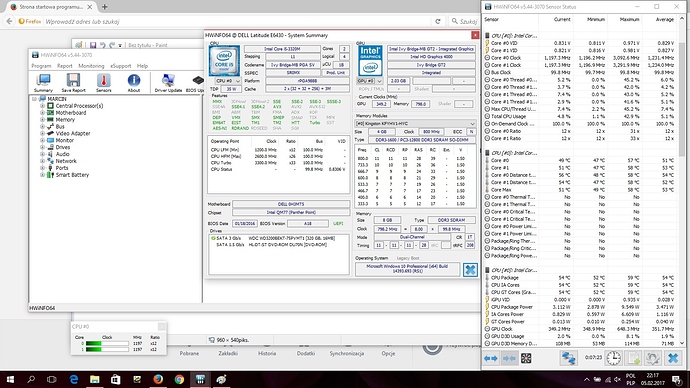Screen dimensions: 690x388
Task: Click the Firefox back arrow
Action: 9,21
